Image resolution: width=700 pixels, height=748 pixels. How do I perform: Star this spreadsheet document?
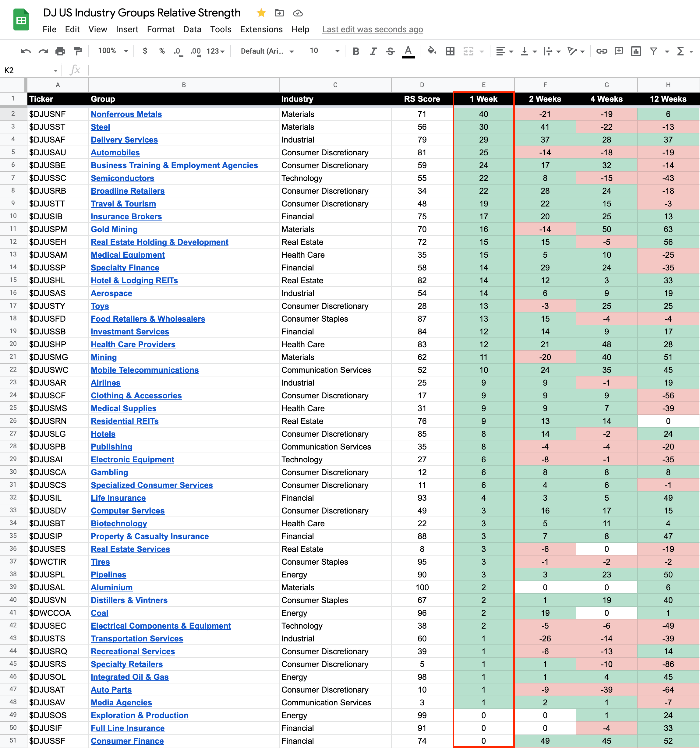pyautogui.click(x=261, y=13)
